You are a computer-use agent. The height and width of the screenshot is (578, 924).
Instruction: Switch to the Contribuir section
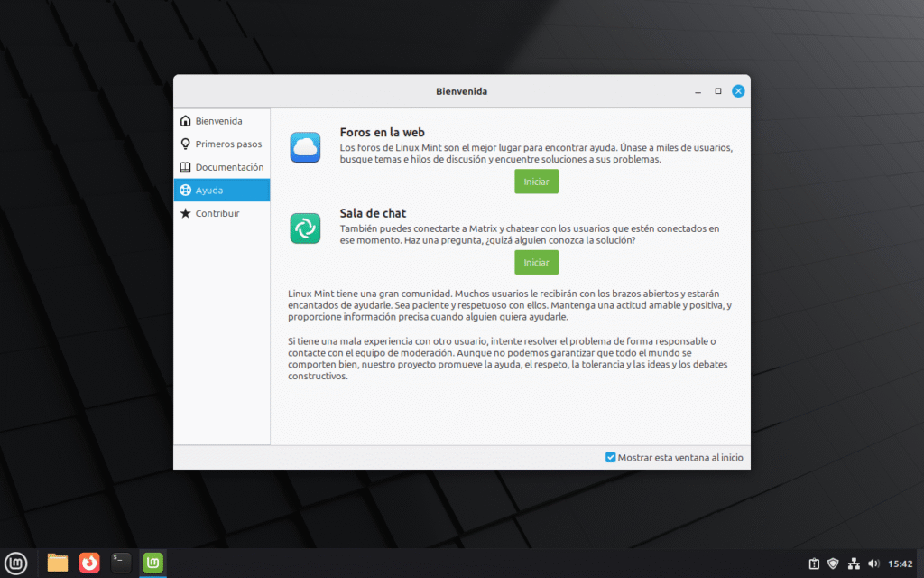pyautogui.click(x=217, y=214)
